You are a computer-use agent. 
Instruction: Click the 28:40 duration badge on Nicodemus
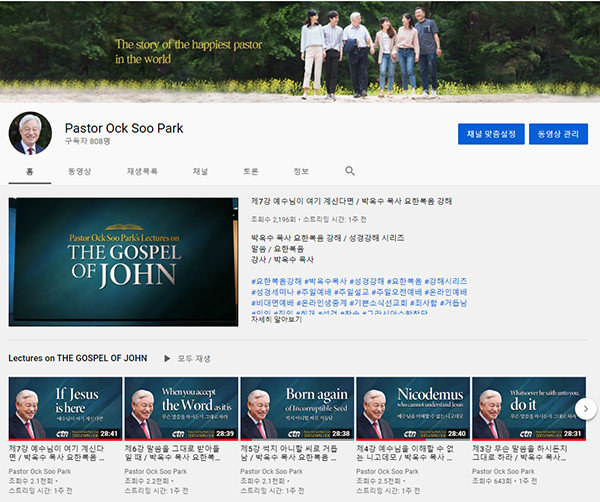457,434
